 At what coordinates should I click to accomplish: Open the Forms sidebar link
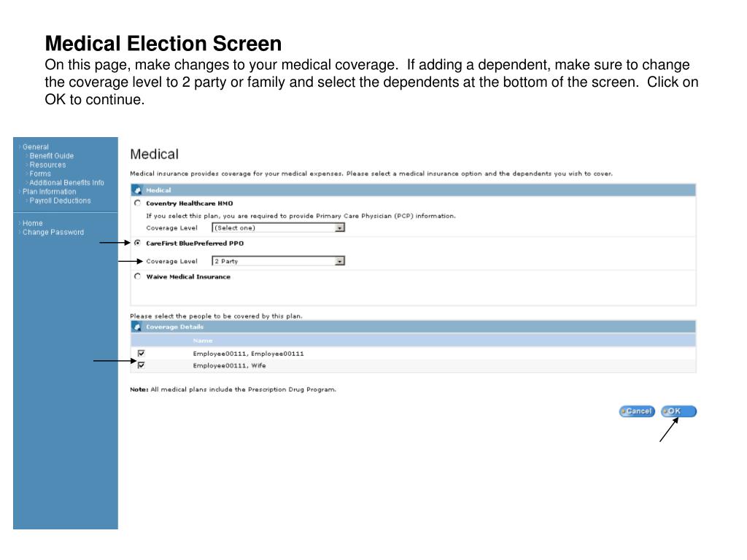click(x=40, y=174)
